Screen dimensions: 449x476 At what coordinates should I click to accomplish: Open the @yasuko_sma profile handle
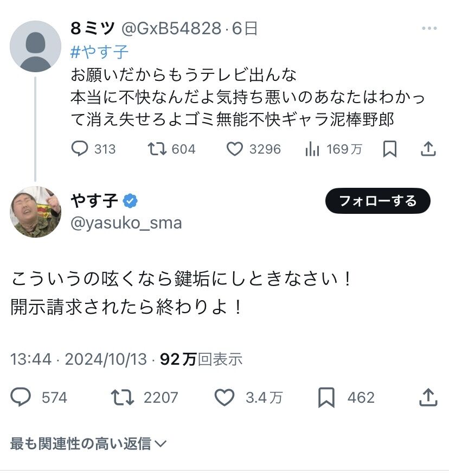click(126, 223)
